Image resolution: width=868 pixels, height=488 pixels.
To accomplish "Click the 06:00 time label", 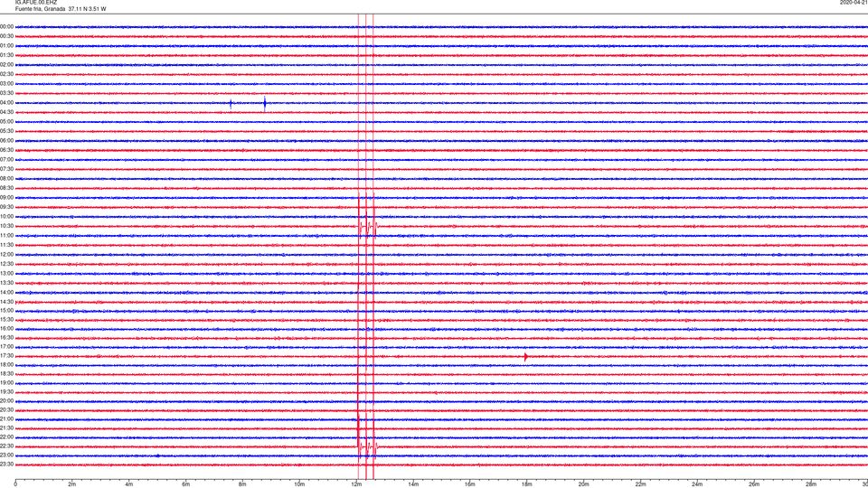I will tap(6, 141).
